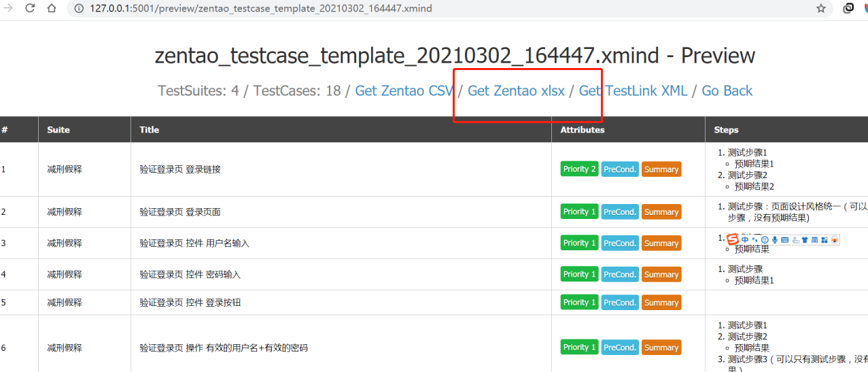Viewport: 868px width, 372px height.
Task: Click the Go Back link
Action: pyautogui.click(x=727, y=90)
